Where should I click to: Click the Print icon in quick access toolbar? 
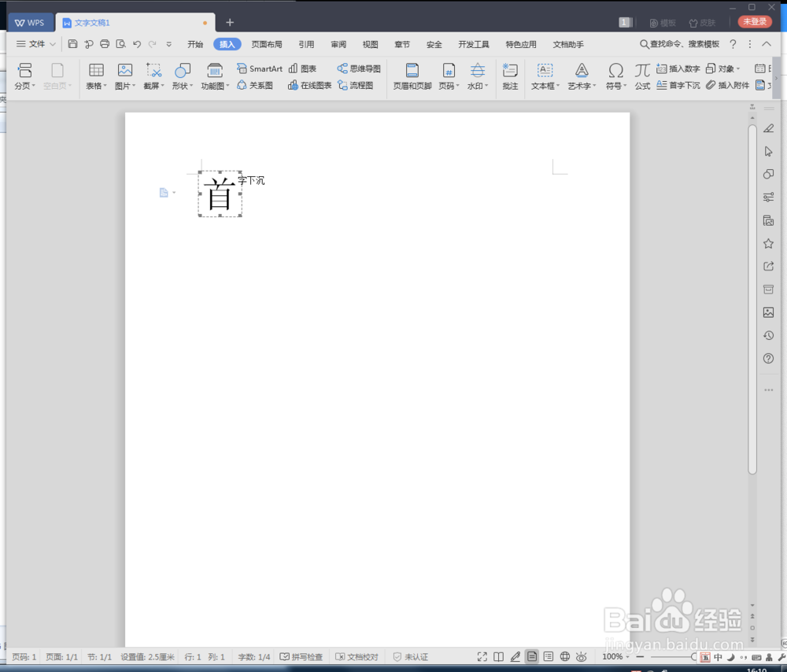(x=105, y=44)
